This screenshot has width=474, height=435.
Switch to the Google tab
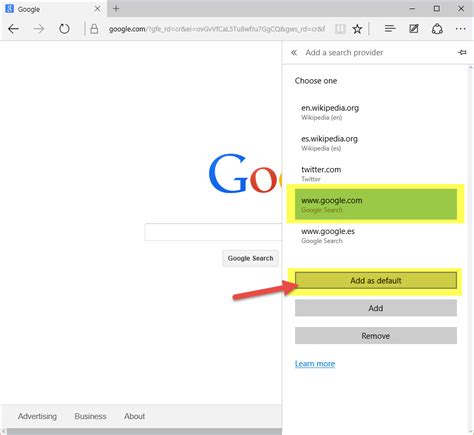54,9
